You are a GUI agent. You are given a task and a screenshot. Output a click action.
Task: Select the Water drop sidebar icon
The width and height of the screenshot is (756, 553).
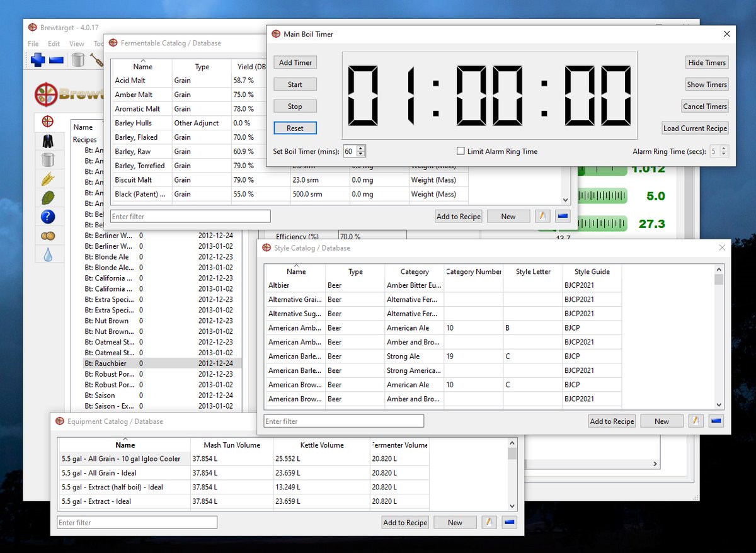click(48, 254)
